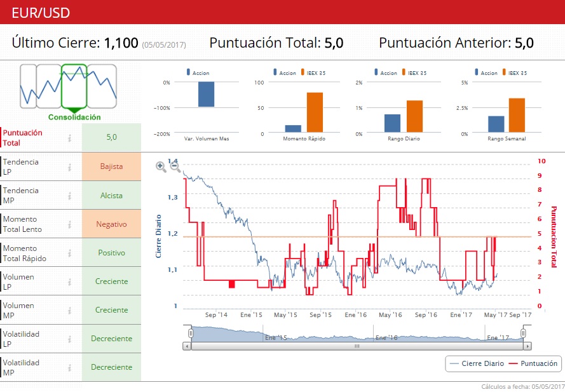This screenshot has height=392, width=565.
Task: Click the navigator scrollbar left arrow
Action: pyautogui.click(x=187, y=346)
